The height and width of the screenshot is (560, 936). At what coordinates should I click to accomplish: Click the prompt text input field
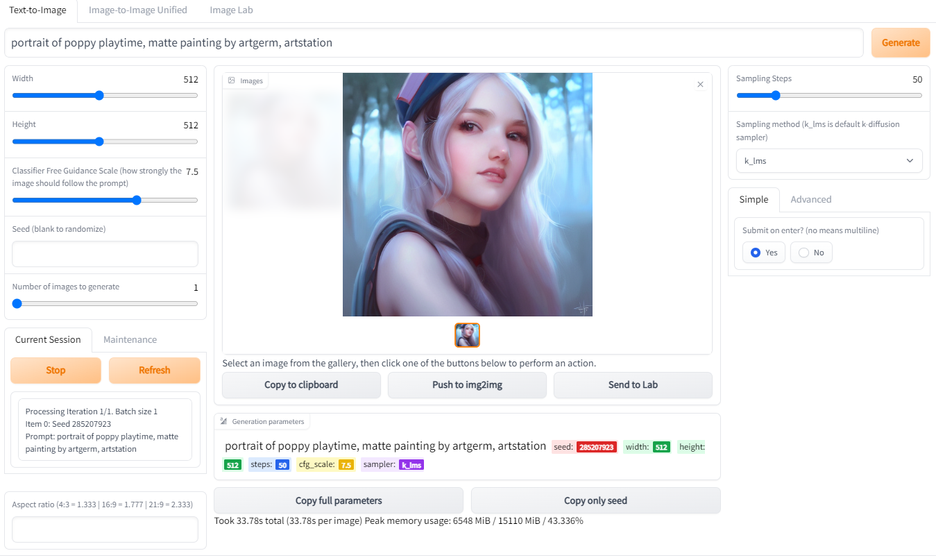(434, 42)
